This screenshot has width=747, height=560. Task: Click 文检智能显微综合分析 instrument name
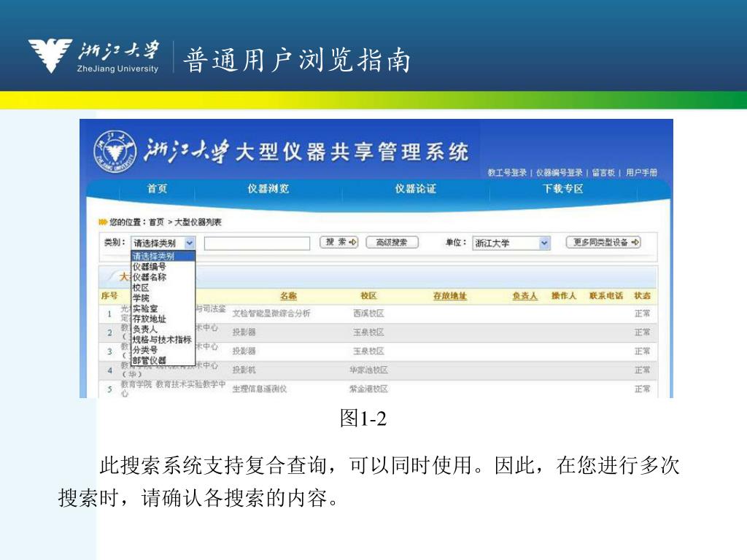point(271,314)
